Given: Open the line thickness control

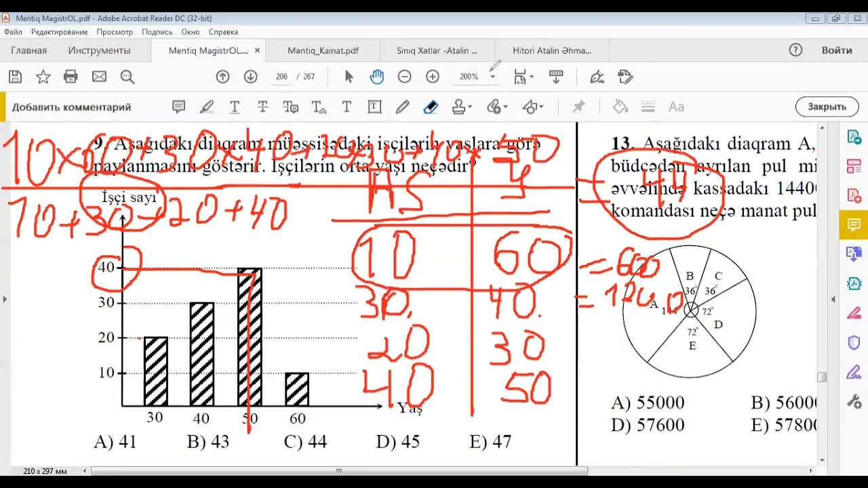Looking at the screenshot, I should point(648,106).
